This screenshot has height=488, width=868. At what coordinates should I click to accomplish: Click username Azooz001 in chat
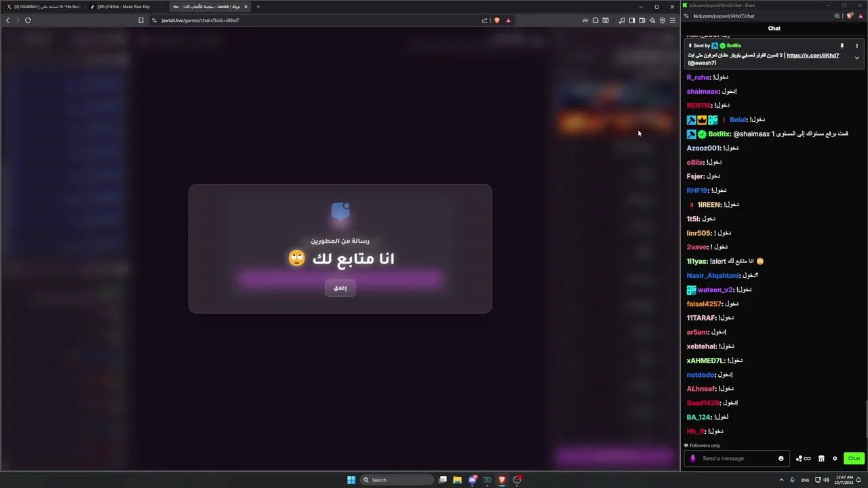coord(703,148)
